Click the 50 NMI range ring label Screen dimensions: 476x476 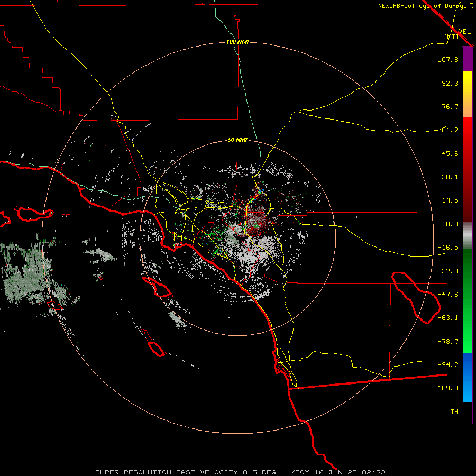point(237,140)
